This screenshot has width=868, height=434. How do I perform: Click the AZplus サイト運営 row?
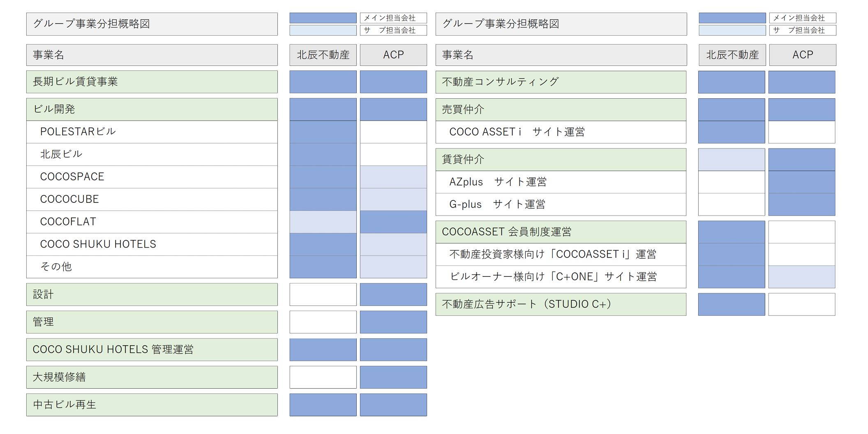[x=561, y=182]
